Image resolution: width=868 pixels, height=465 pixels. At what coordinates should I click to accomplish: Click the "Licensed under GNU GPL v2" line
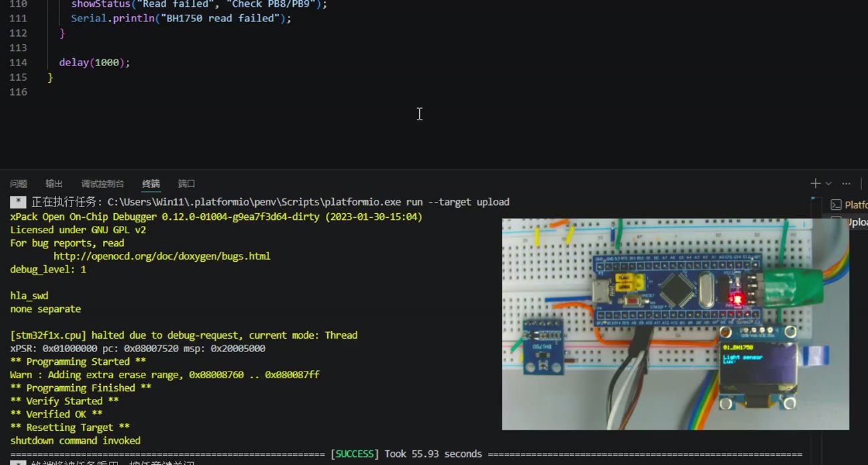[x=78, y=230]
